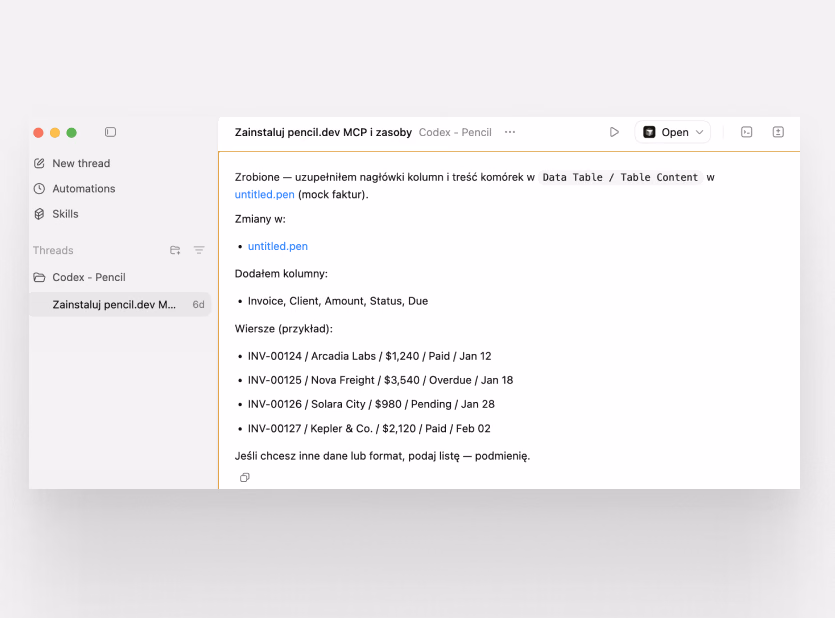Add a new project folder in Threads
This screenshot has width=835, height=618.
175,250
